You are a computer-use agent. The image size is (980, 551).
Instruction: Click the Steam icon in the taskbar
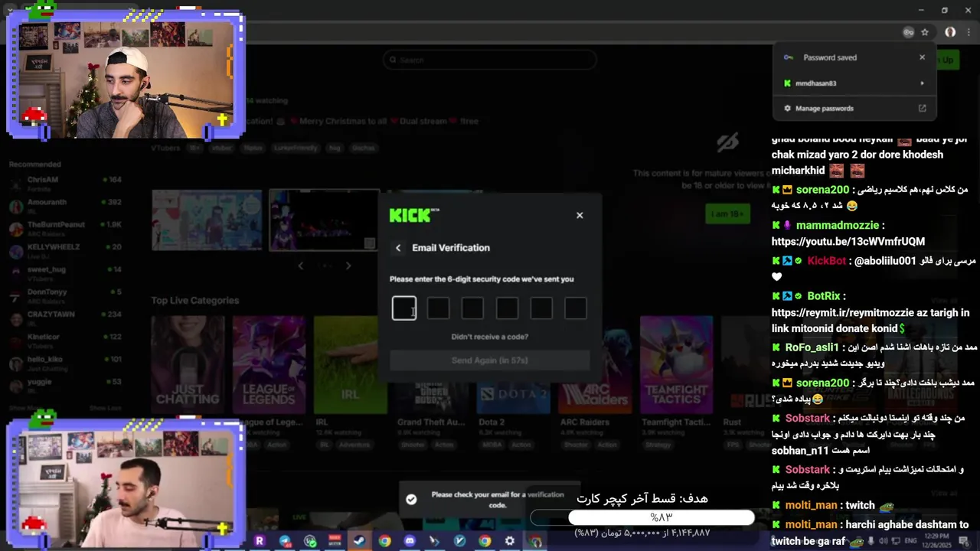pos(359,541)
